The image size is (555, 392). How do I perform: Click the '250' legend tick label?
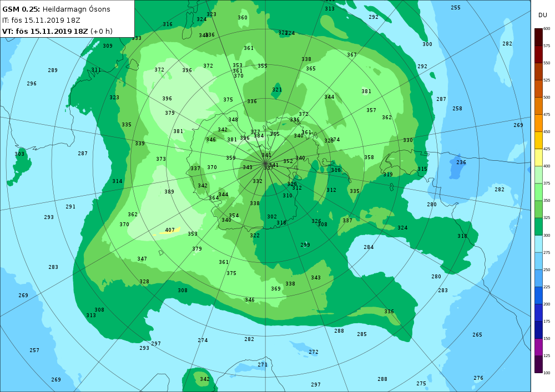pos(547,269)
